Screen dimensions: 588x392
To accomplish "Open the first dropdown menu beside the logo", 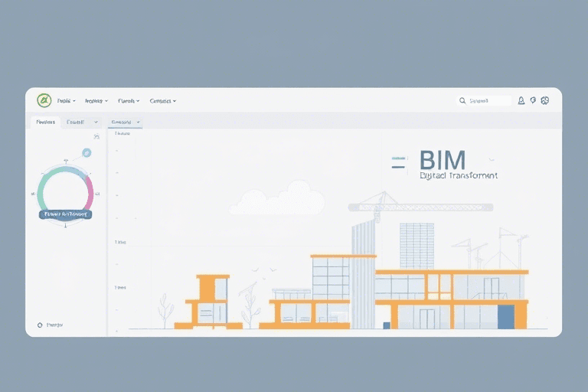I will point(67,100).
